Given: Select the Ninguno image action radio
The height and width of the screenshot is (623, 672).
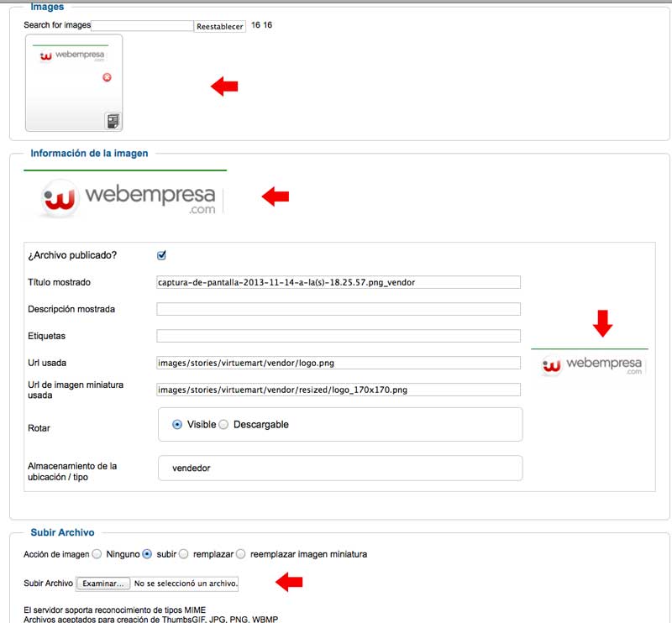Looking at the screenshot, I should click(x=97, y=554).
